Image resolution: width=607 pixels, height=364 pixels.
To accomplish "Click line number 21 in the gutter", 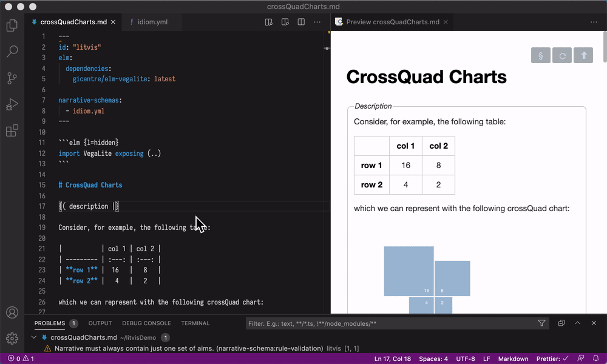I will 42,249.
